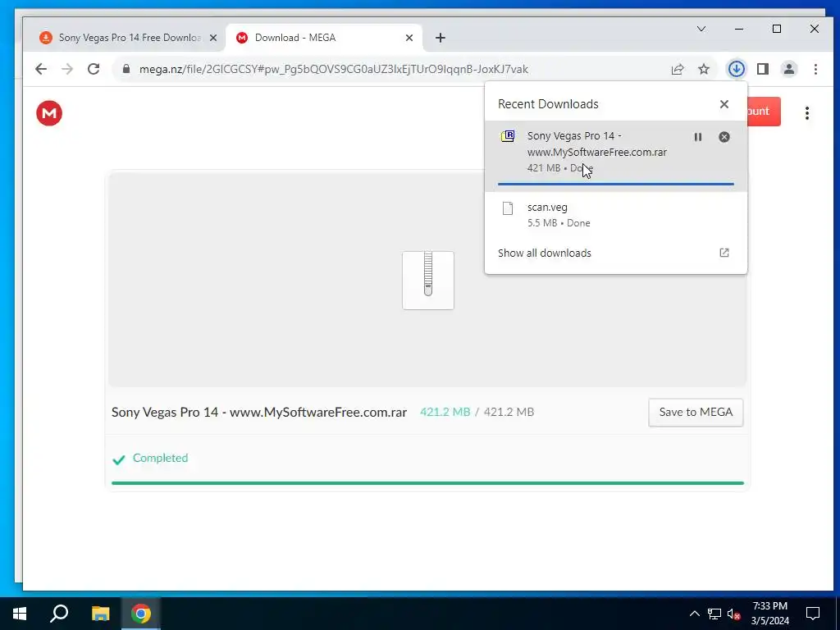
Task: Open the scan.veg download entry
Action: click(x=615, y=215)
